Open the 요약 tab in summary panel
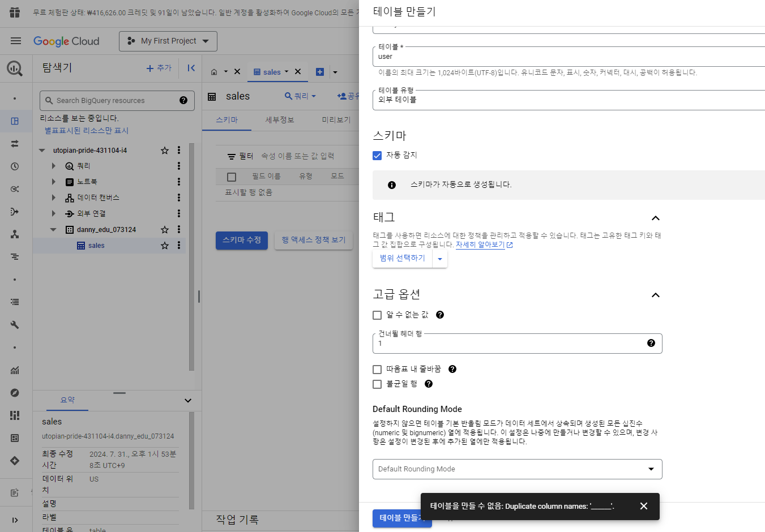Image resolution: width=765 pixels, height=532 pixels. coord(67,400)
